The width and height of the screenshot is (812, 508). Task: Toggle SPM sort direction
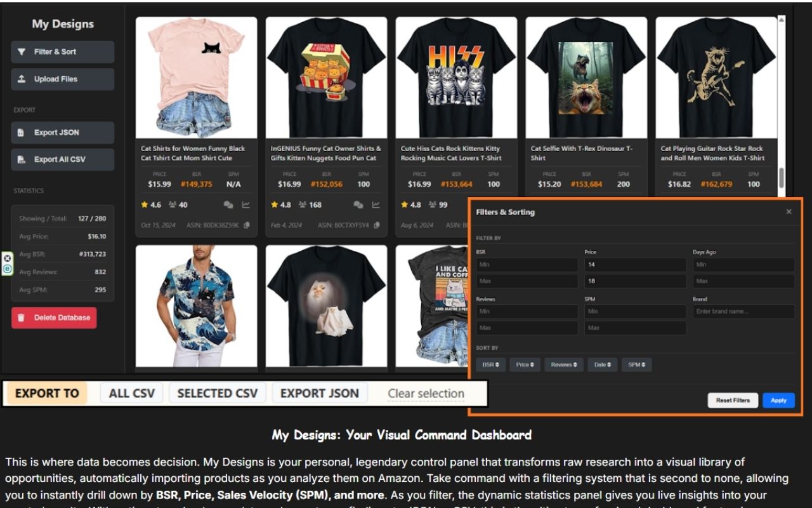636,364
